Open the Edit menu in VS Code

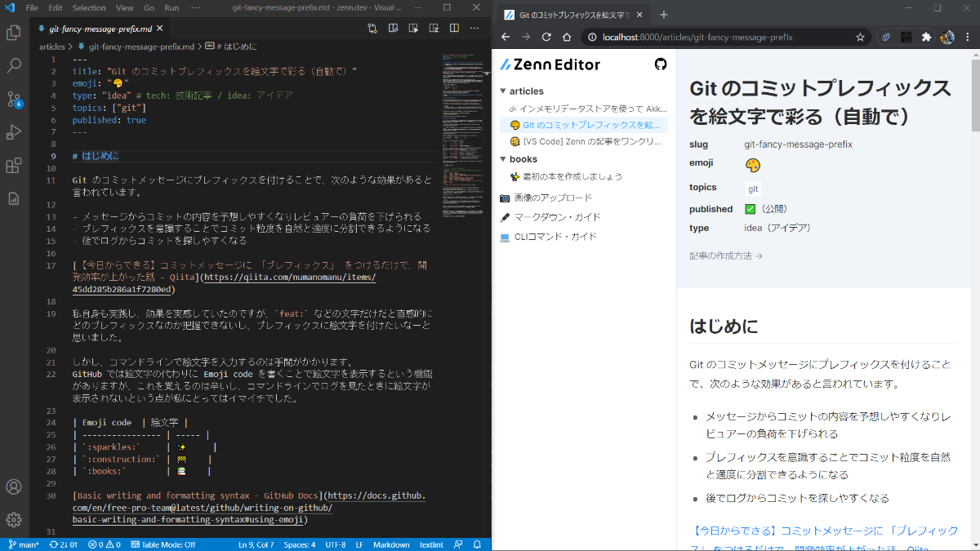[56, 7]
